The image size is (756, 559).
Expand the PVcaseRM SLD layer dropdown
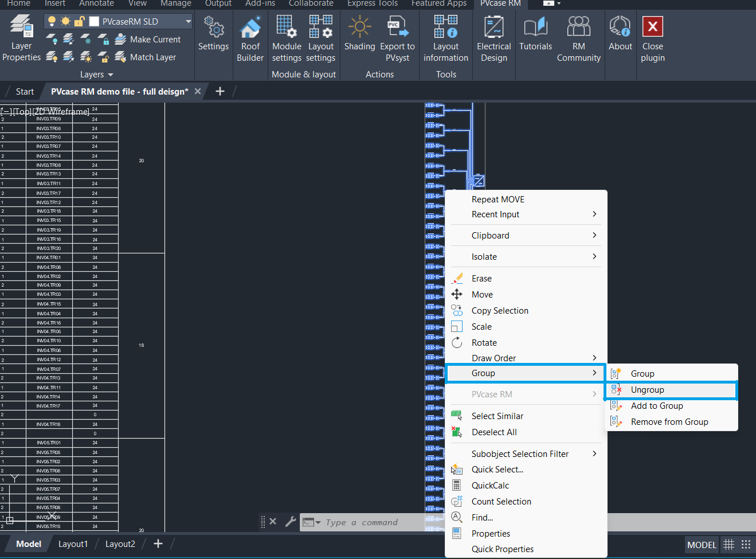point(188,21)
